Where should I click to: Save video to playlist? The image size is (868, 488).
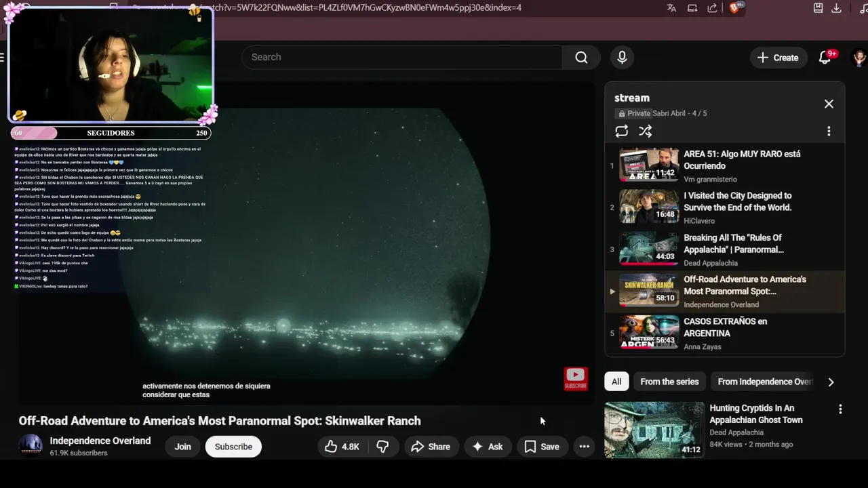point(542,447)
